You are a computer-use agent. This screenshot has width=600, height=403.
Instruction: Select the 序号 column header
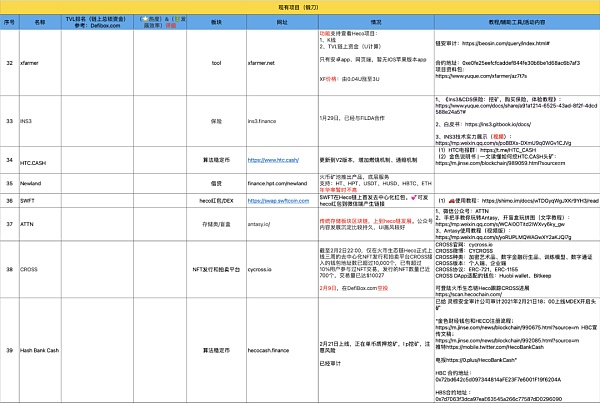(8, 20)
